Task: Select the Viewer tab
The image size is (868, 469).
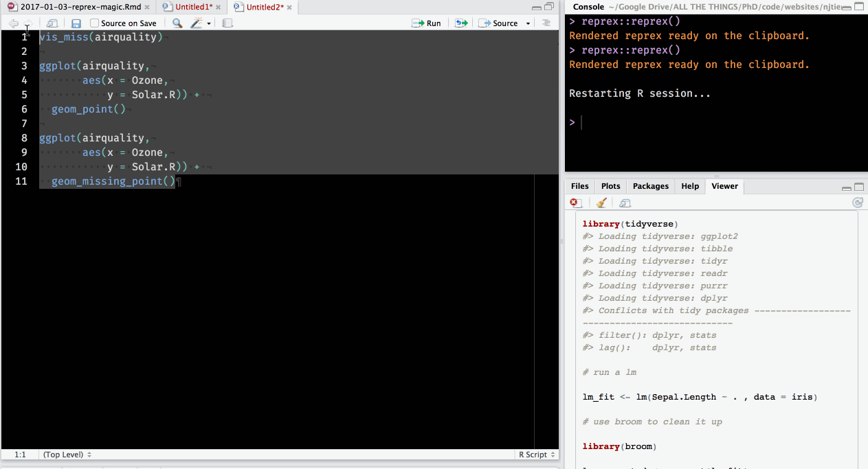Action: pyautogui.click(x=724, y=186)
